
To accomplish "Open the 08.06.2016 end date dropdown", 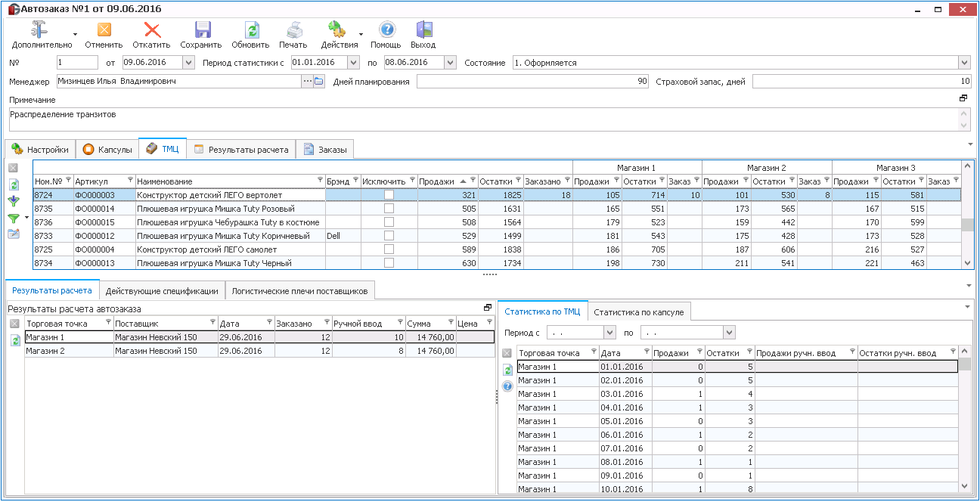I will coord(450,62).
